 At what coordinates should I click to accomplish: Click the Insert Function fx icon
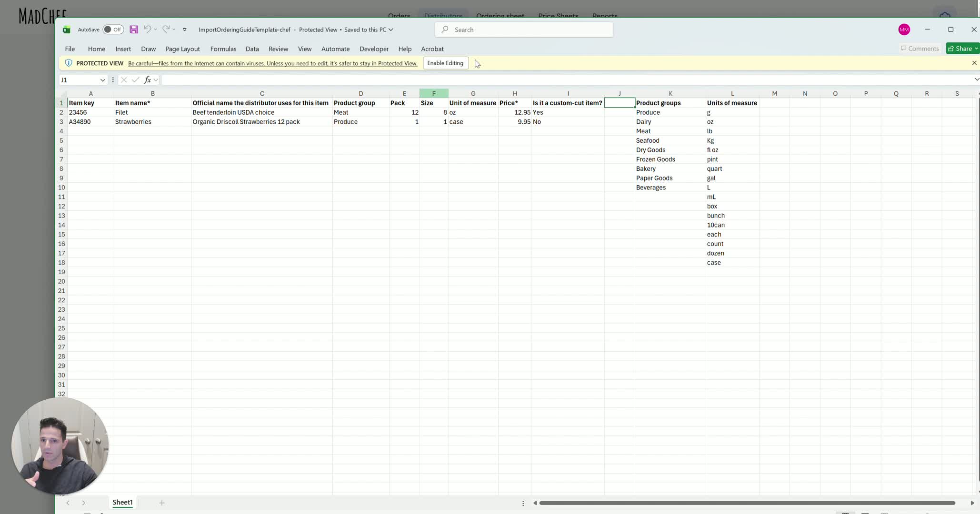pos(148,80)
